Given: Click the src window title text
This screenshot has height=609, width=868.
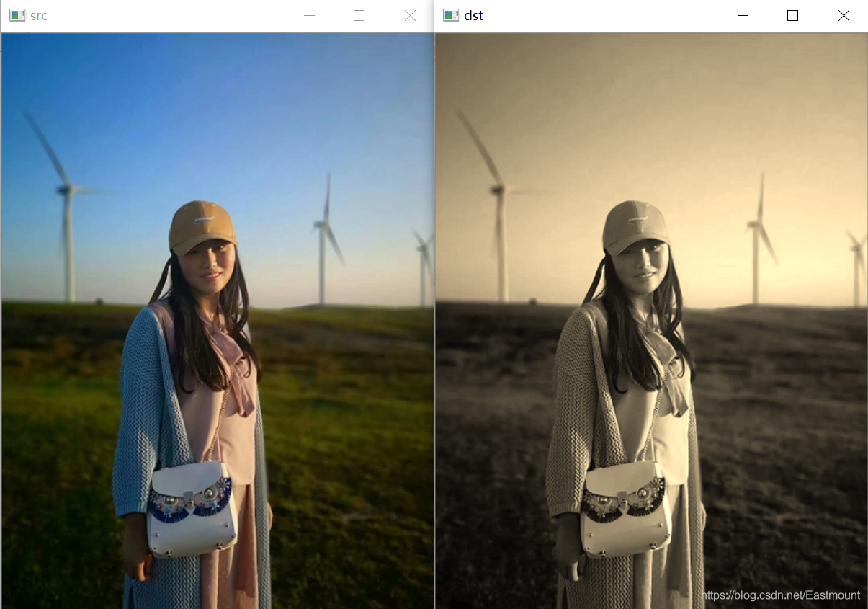Looking at the screenshot, I should [x=39, y=15].
